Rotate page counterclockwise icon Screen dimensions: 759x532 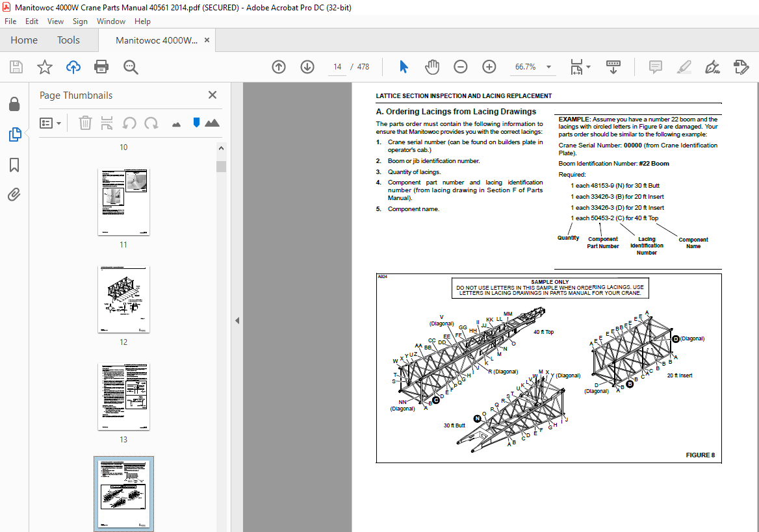129,123
